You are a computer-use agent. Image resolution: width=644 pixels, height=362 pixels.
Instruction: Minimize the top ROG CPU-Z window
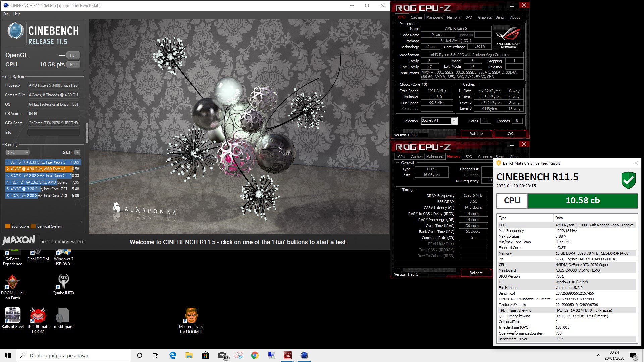[512, 6]
